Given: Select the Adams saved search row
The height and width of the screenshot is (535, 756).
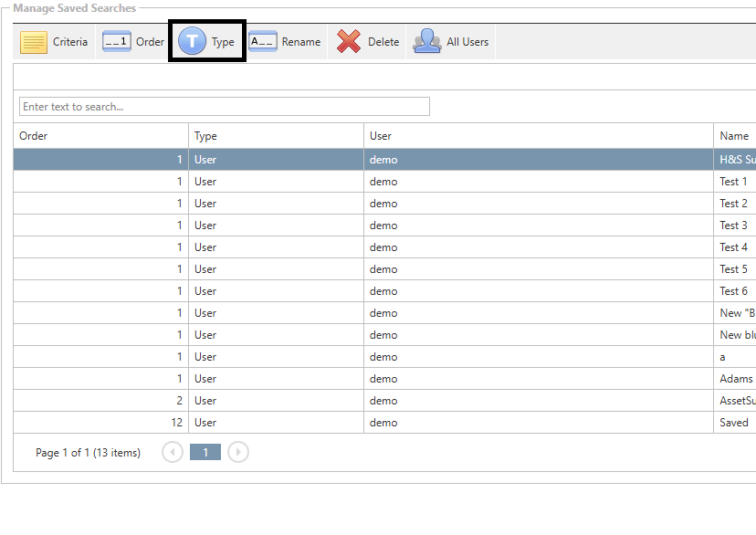Looking at the screenshot, I should coord(736,379).
